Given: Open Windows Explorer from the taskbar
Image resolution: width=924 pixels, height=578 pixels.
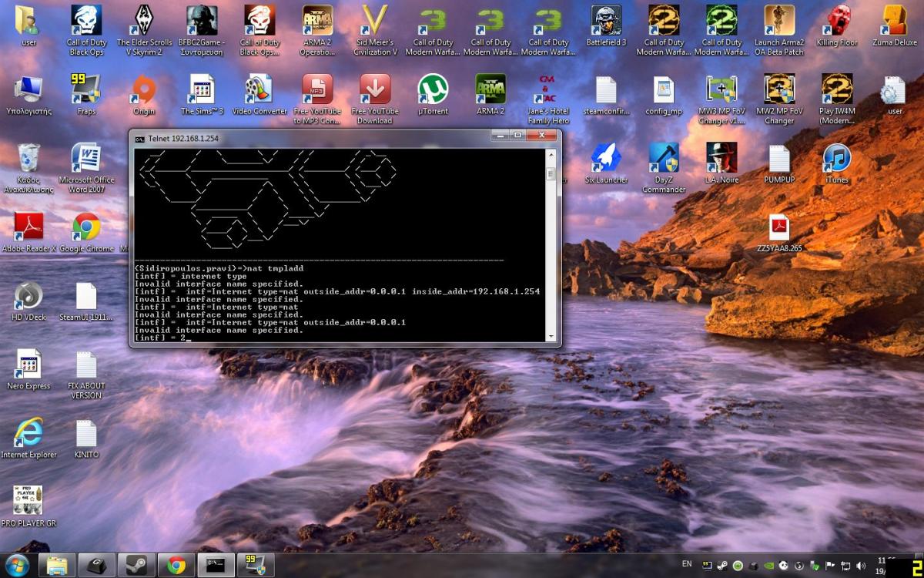Looking at the screenshot, I should pyautogui.click(x=57, y=566).
